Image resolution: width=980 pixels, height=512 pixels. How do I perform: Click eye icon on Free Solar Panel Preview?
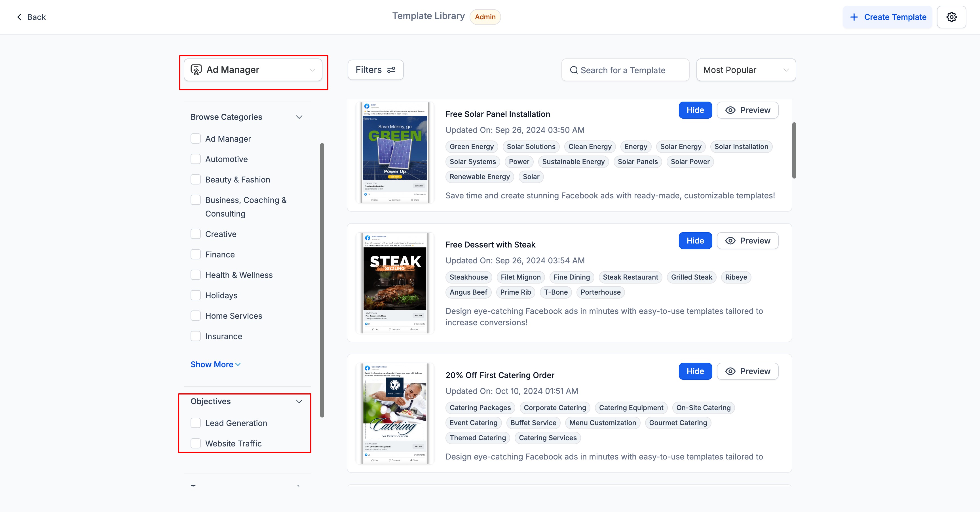coord(730,110)
